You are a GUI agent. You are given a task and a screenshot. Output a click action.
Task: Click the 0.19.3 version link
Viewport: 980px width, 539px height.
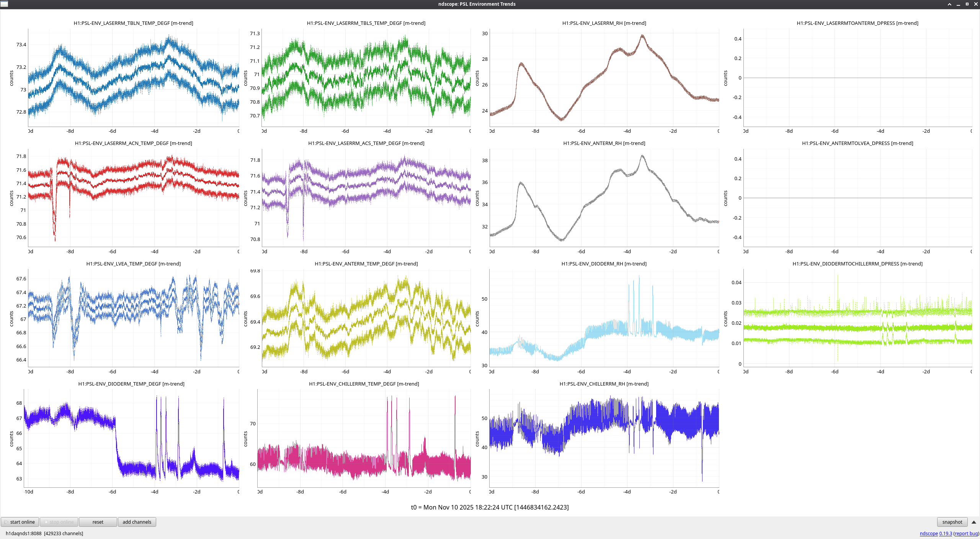[x=945, y=533]
